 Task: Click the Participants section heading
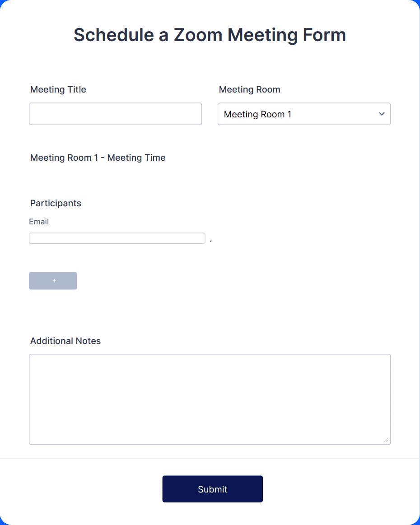55,203
